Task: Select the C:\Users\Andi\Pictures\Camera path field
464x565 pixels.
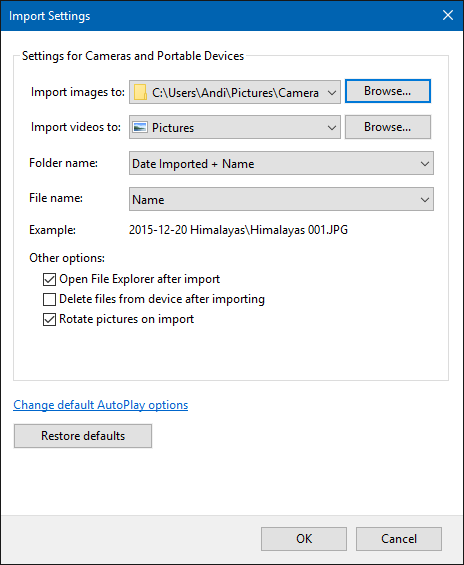Action: [x=235, y=92]
